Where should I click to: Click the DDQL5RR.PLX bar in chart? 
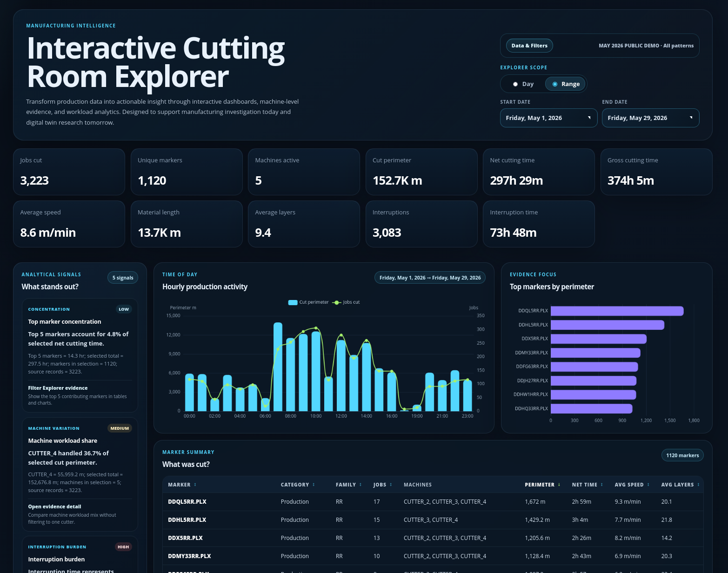617,311
